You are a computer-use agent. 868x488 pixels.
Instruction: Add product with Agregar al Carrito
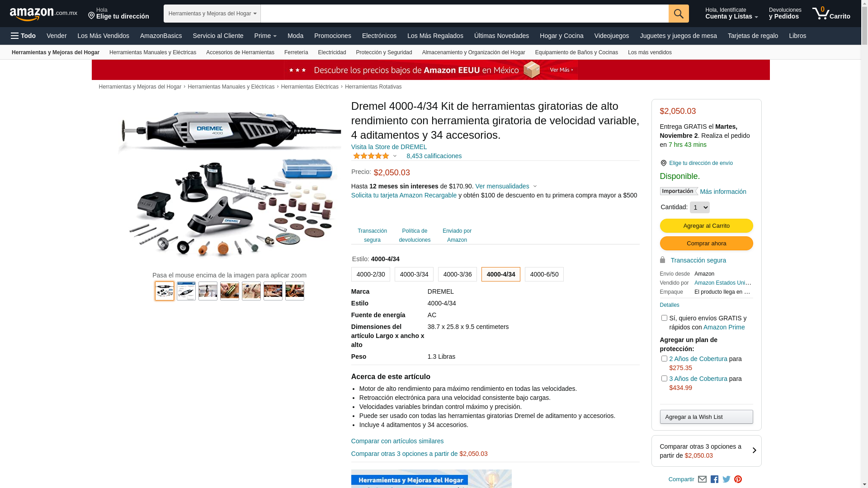pos(706,226)
